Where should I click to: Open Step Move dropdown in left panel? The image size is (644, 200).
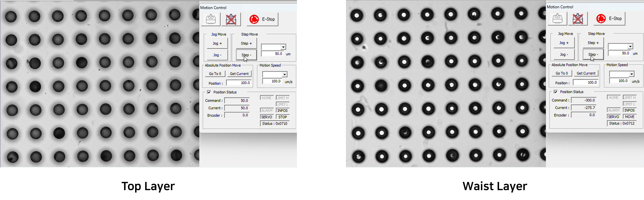click(x=283, y=47)
